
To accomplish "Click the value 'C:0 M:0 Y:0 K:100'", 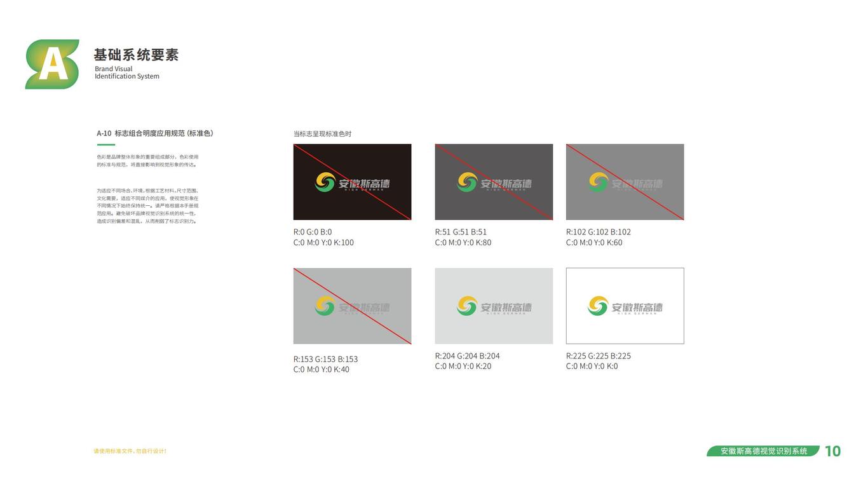I will [x=323, y=243].
